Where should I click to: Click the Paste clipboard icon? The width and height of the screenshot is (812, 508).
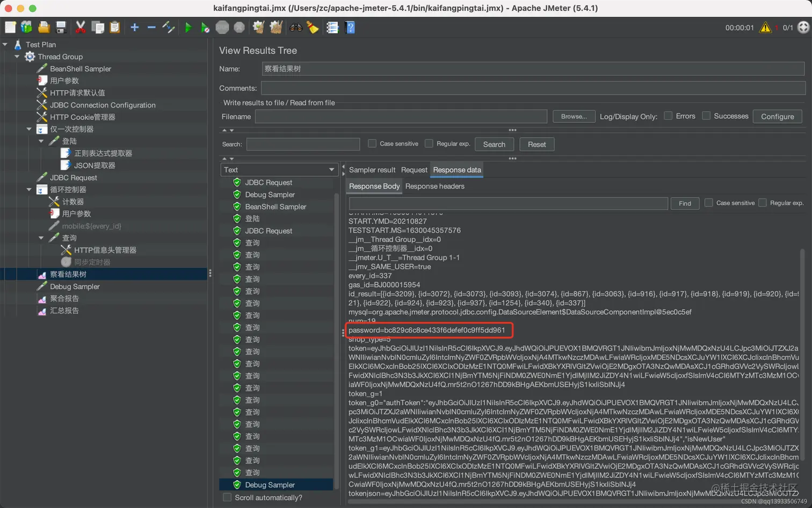coord(114,27)
